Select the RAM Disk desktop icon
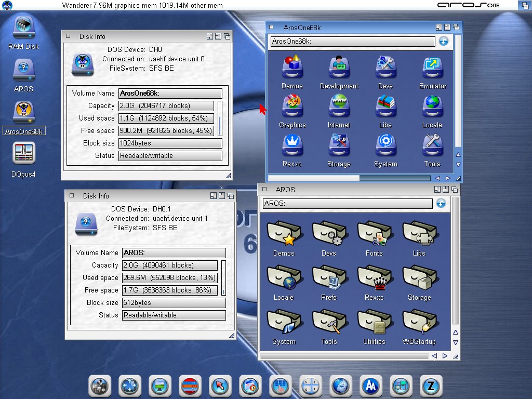The height and width of the screenshot is (399, 532). (23, 27)
